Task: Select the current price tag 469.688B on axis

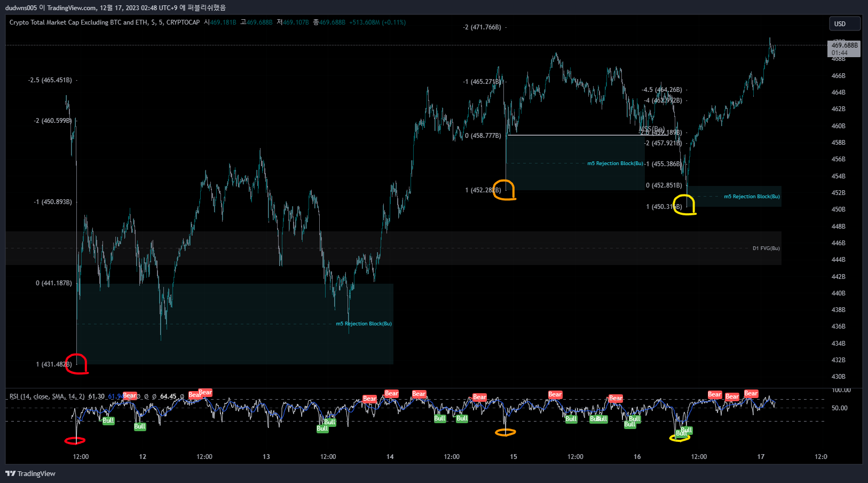Action: [845, 45]
